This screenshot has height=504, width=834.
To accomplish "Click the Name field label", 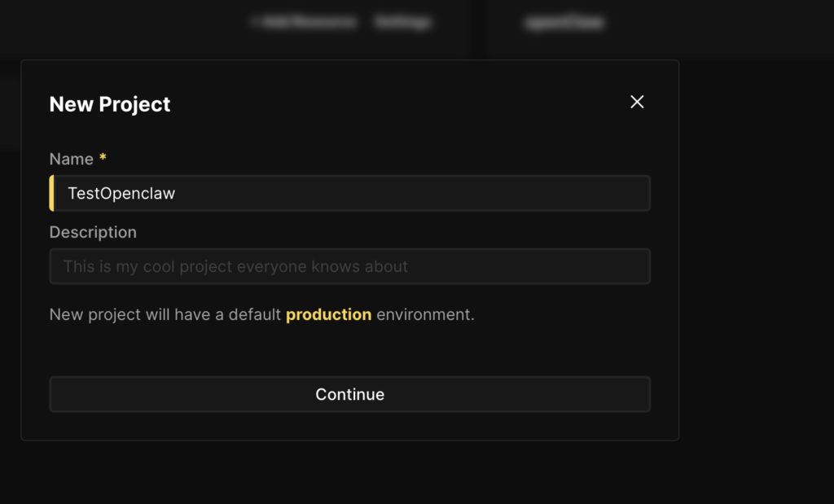I will [x=71, y=159].
